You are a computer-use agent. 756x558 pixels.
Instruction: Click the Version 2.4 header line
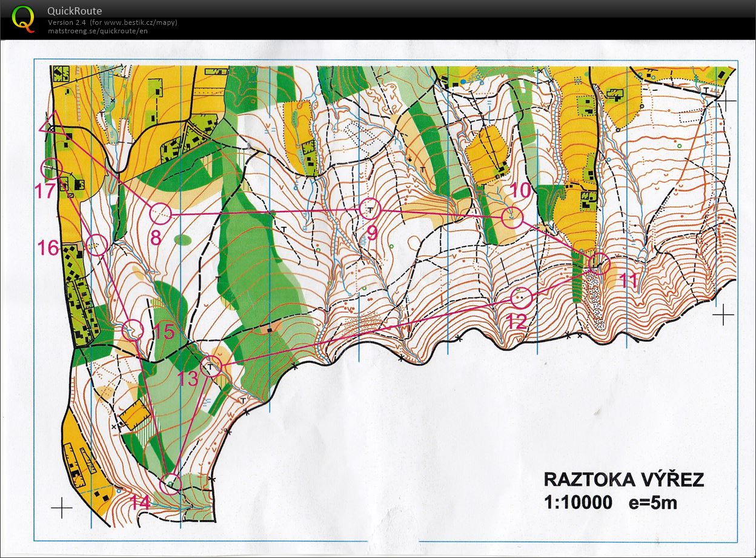click(x=113, y=22)
